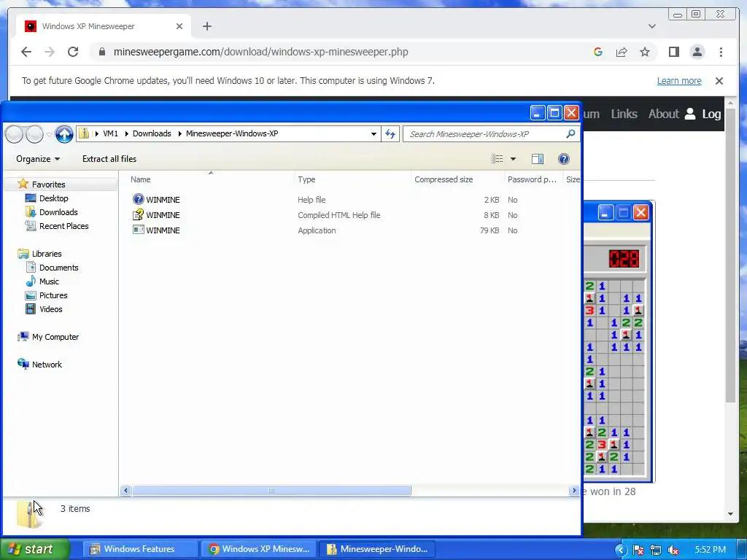Click the Action Center flag tray icon
This screenshot has height=560, width=747.
[638, 550]
